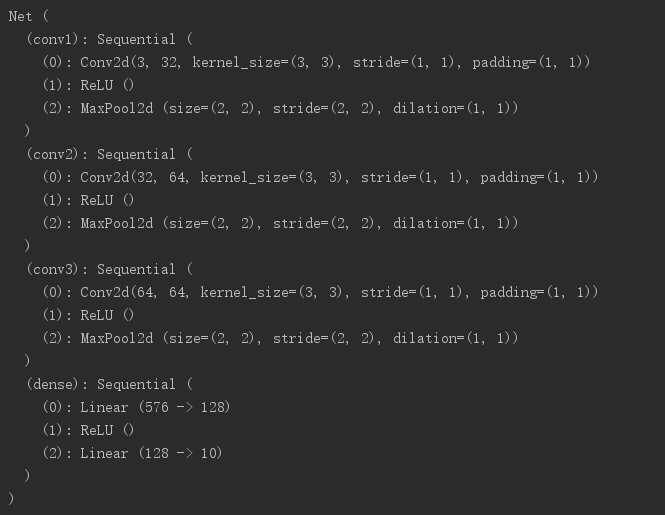
Task: Click the '(conv2): Sequential' line
Action: [x=109, y=154]
